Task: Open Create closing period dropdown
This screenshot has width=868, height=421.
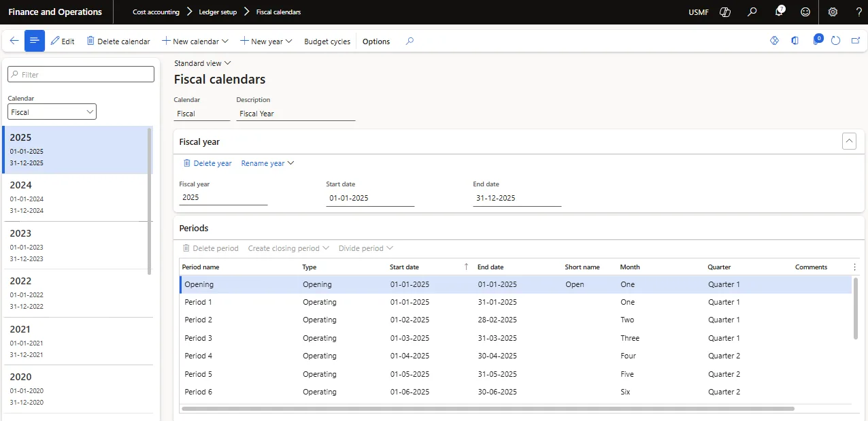Action: tap(288, 248)
